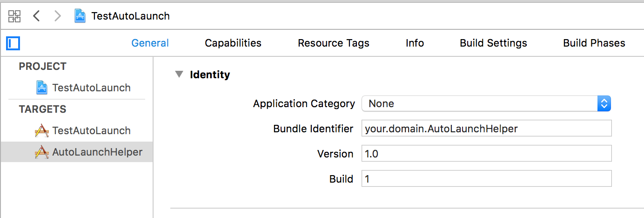Click the Bundle Identifier label
This screenshot has width=644, height=218.
[313, 129]
